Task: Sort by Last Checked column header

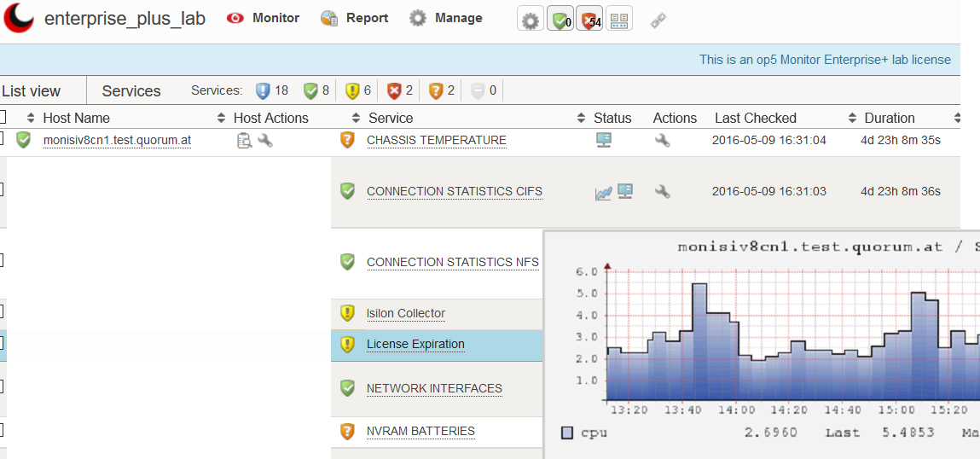Action: [756, 118]
